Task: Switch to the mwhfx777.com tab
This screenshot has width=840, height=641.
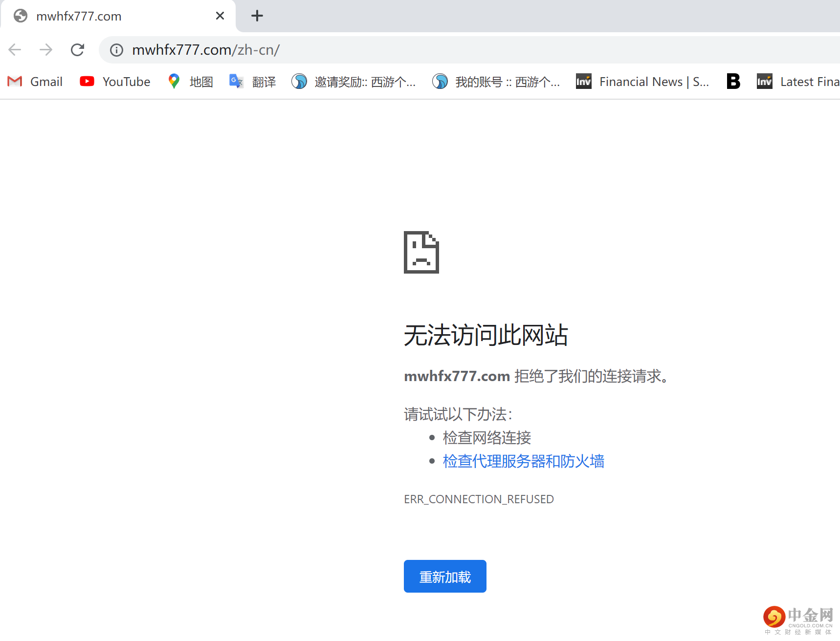Action: [x=98, y=16]
